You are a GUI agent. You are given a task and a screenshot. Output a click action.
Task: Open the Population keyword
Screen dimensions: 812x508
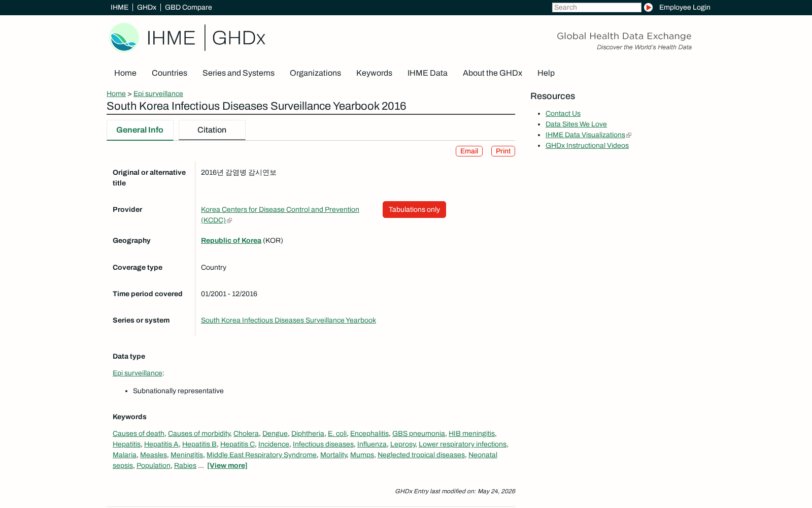coord(153,465)
